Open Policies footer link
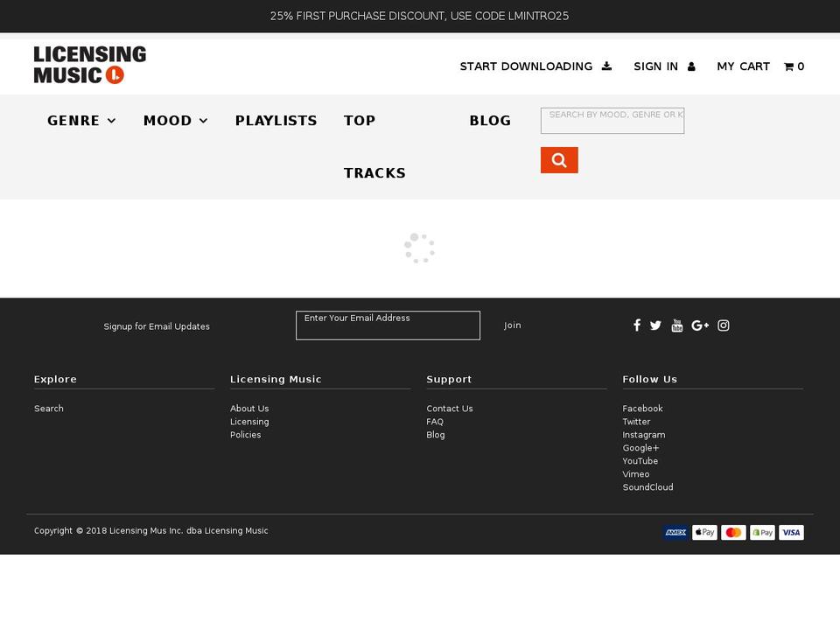This screenshot has width=840, height=630. 245,435
